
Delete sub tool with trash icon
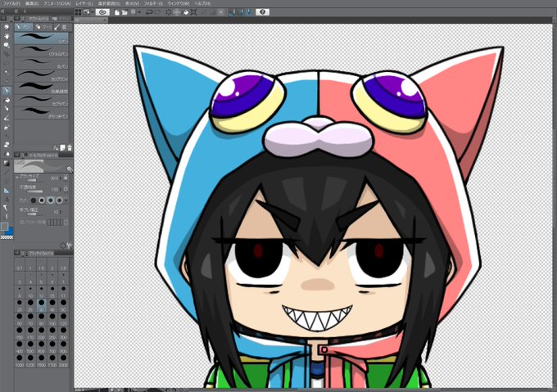(70, 147)
